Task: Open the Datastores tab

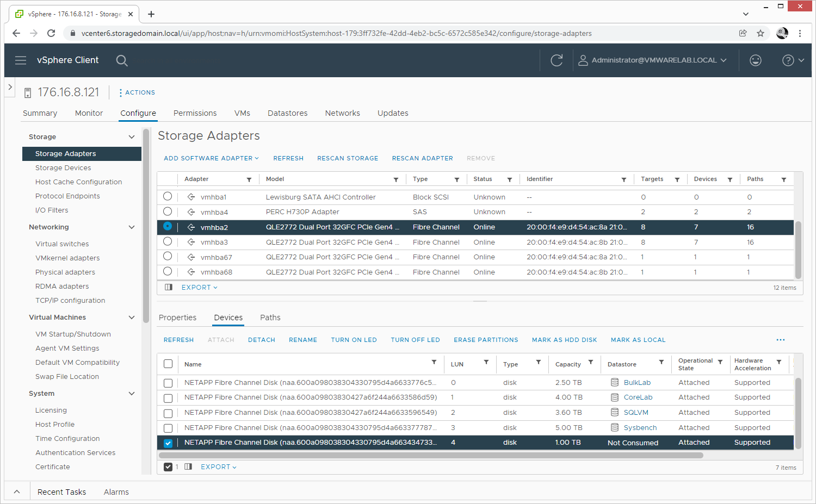Action: tap(287, 113)
